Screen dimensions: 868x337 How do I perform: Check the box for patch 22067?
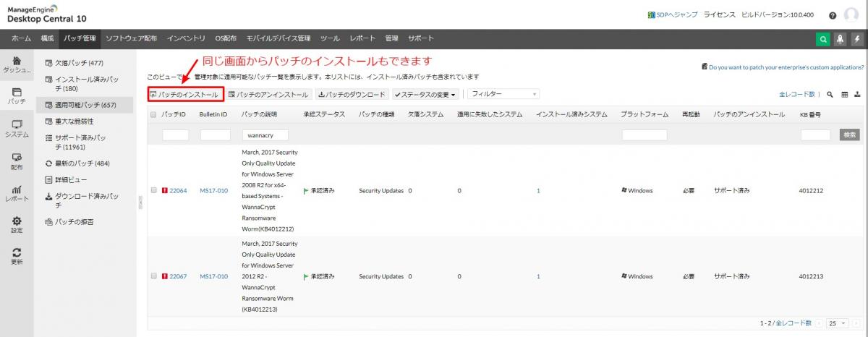153,276
